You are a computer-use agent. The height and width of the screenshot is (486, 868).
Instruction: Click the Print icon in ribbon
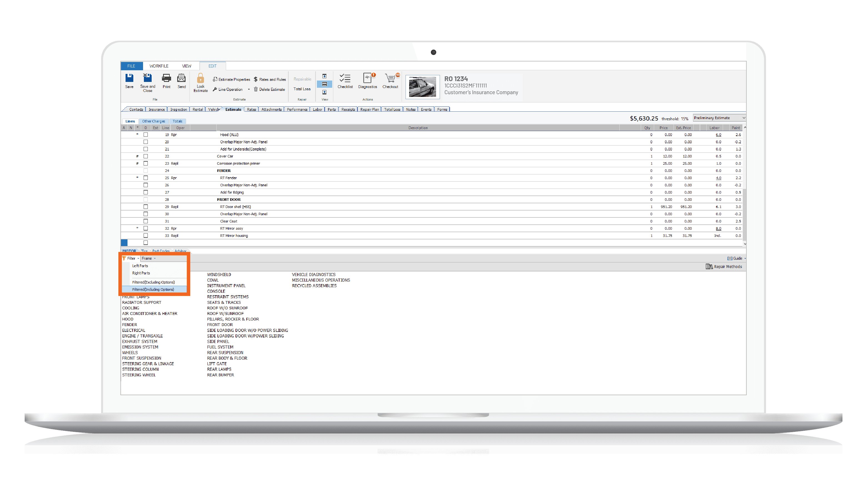pos(166,79)
